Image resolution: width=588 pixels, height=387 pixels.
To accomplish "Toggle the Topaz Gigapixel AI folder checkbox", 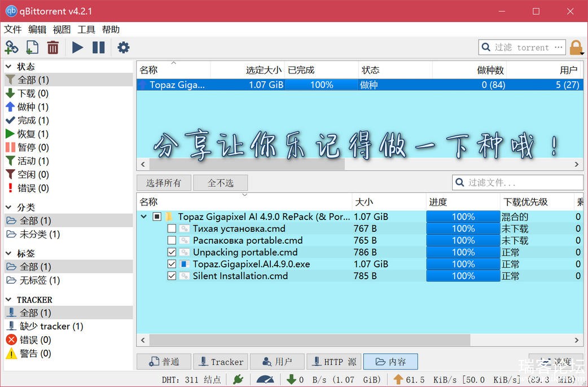I will pyautogui.click(x=157, y=217).
